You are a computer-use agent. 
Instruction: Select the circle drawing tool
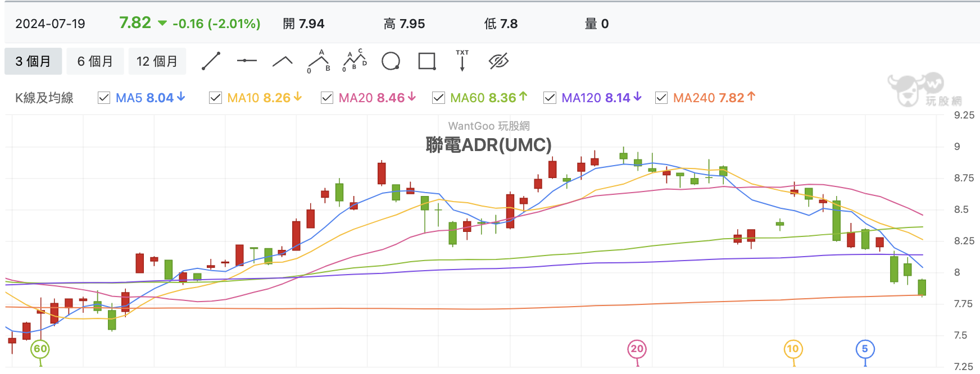391,61
